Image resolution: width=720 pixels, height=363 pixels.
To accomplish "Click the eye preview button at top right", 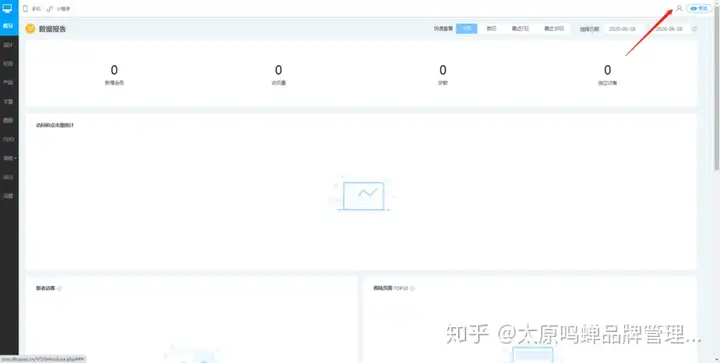I will tap(698, 8).
